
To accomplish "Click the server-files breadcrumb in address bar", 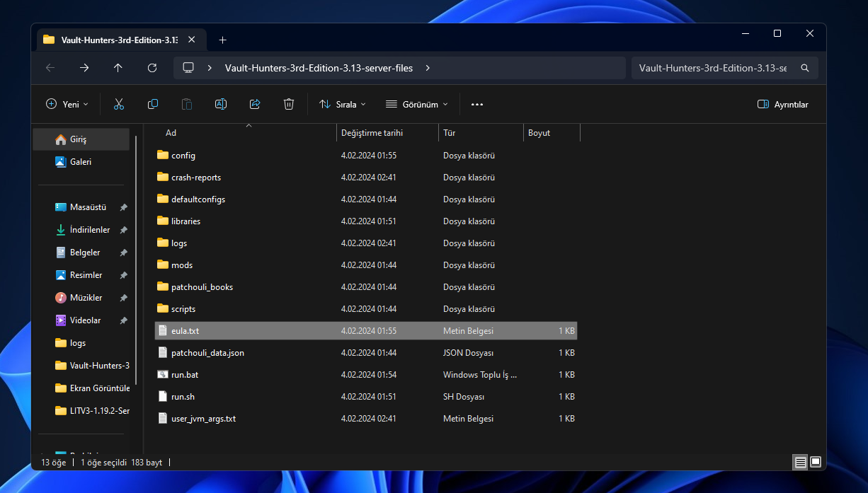I will (319, 68).
